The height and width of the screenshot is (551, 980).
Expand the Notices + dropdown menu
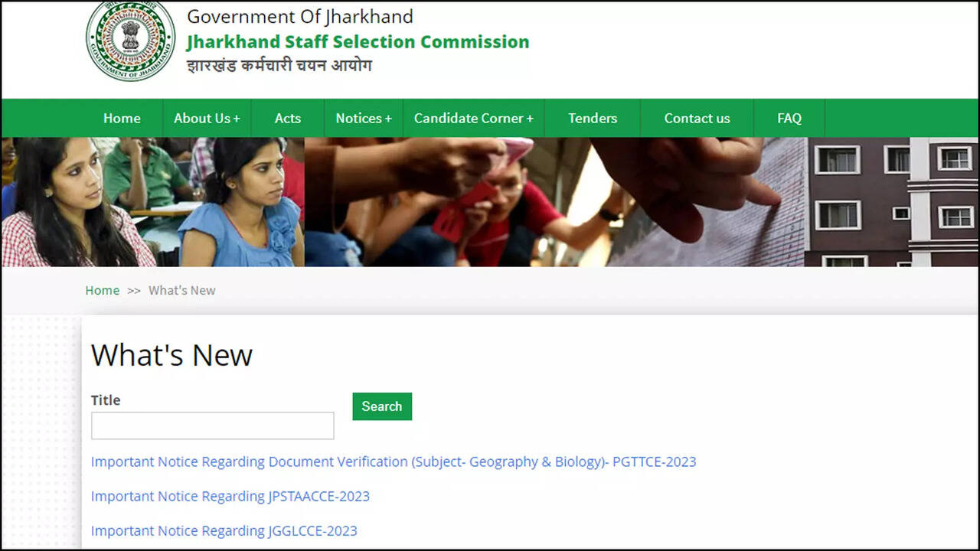click(x=364, y=118)
